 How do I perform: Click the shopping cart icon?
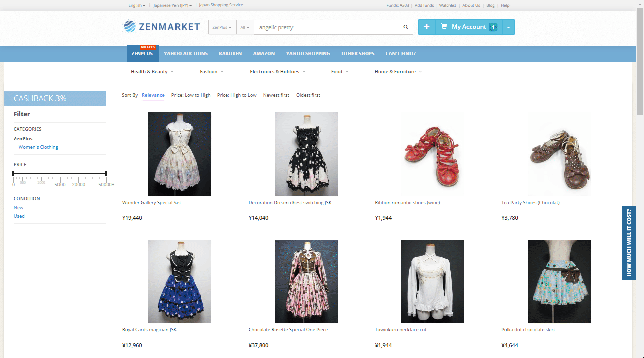coord(444,27)
